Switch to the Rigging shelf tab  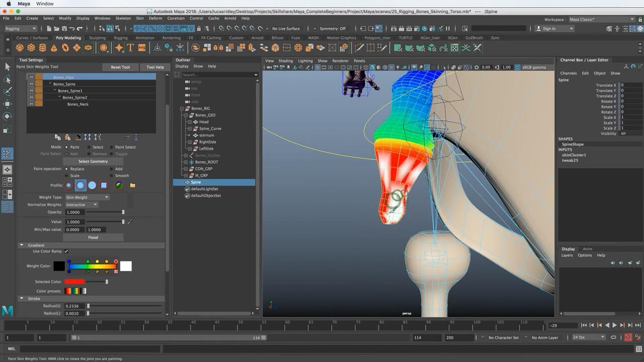(120, 38)
